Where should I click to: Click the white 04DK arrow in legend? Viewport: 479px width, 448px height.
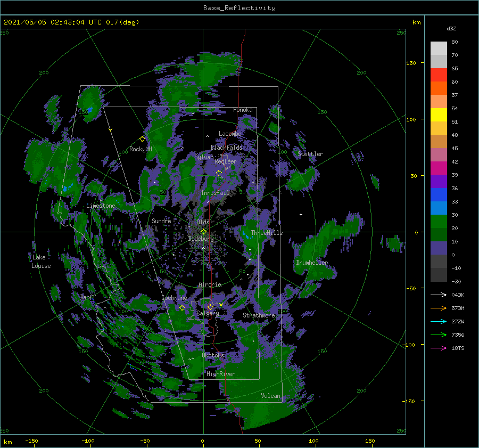439,295
